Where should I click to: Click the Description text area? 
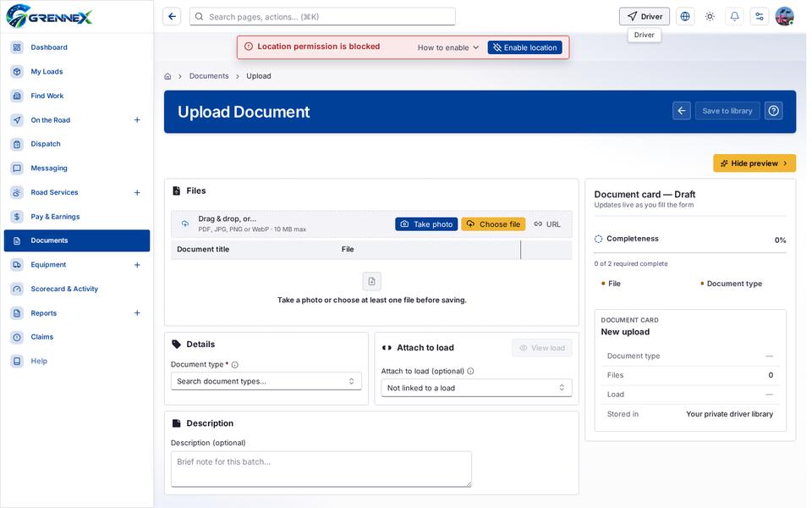tap(321, 469)
